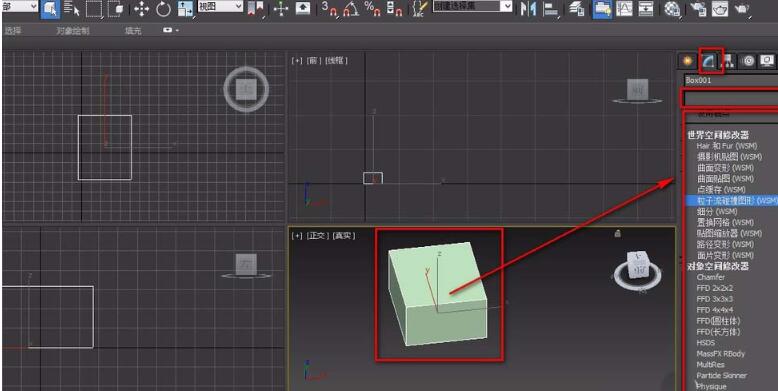Select the FFD 4x4x4 modifier

click(x=714, y=310)
